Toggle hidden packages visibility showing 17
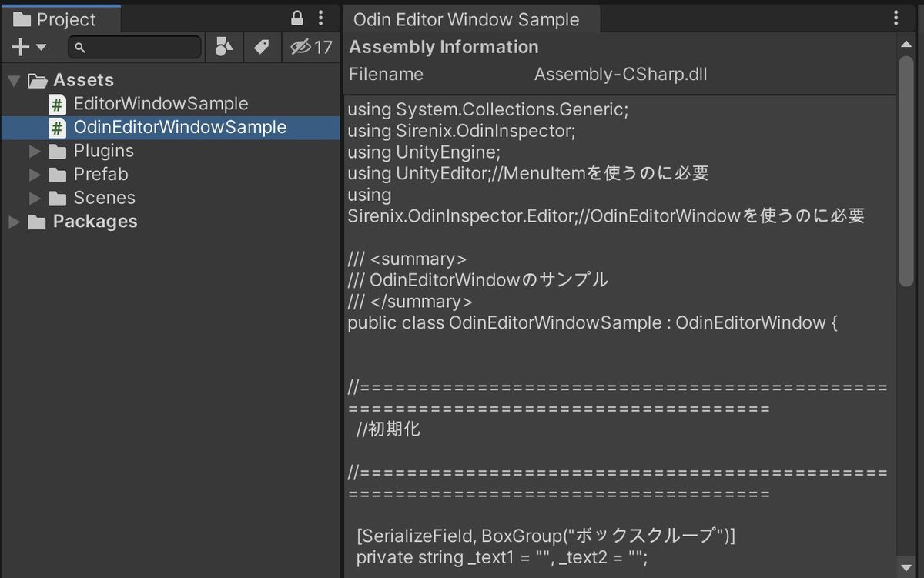The height and width of the screenshot is (578, 924). 311,48
